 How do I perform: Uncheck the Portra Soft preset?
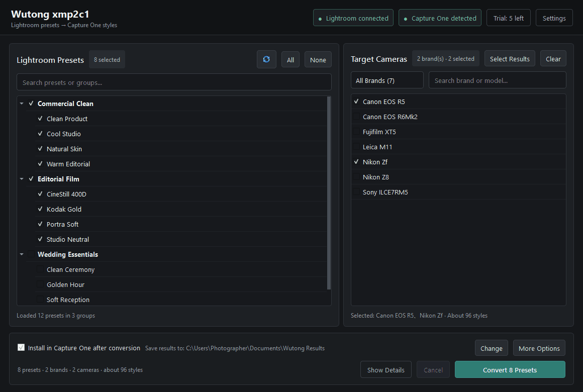40,224
